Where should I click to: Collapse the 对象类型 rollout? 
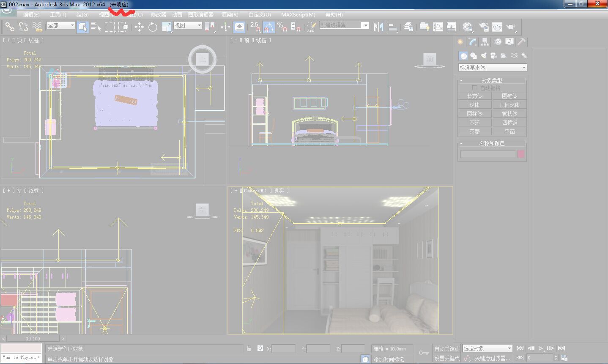point(492,80)
